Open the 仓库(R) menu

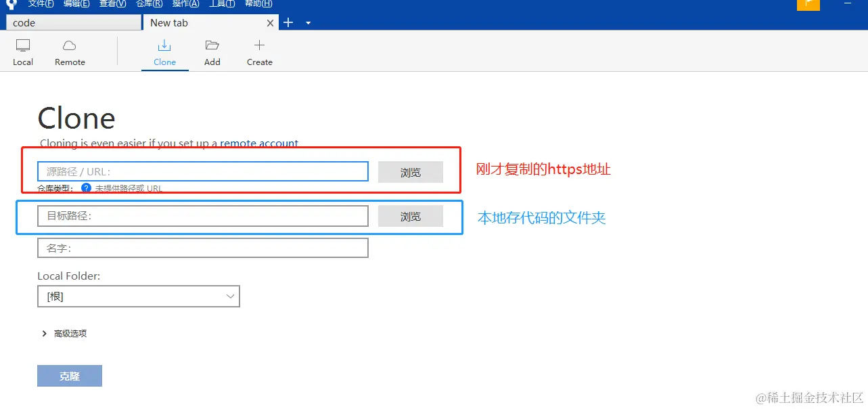point(149,3)
